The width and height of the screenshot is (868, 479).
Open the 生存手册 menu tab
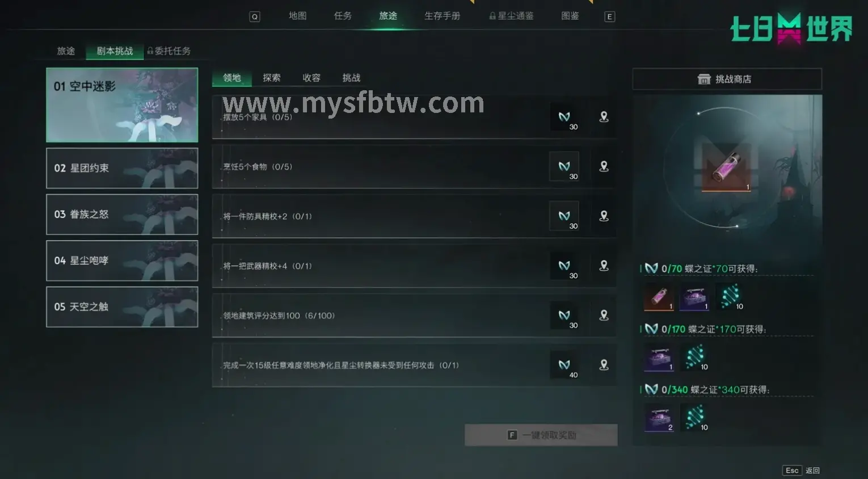(x=442, y=16)
